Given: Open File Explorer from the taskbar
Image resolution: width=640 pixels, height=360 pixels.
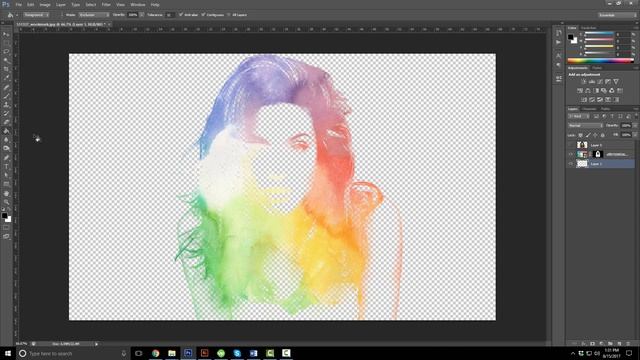Looking at the screenshot, I should tap(172, 353).
